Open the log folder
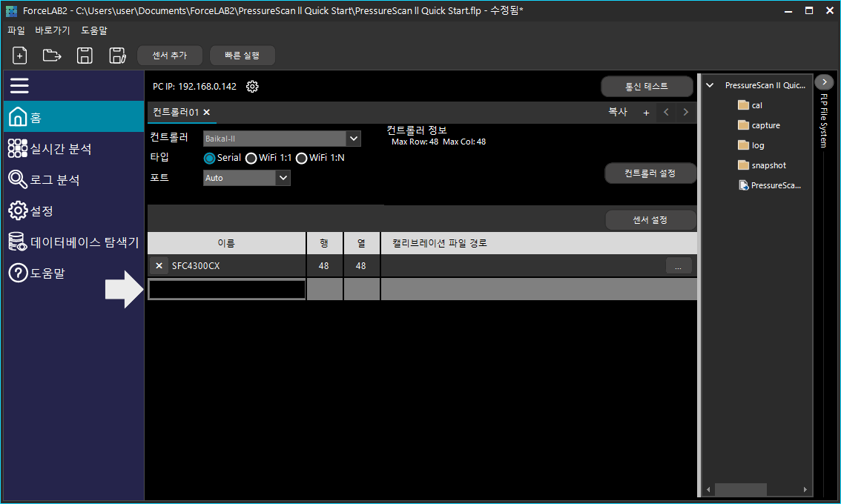The width and height of the screenshot is (841, 504). tap(751, 145)
